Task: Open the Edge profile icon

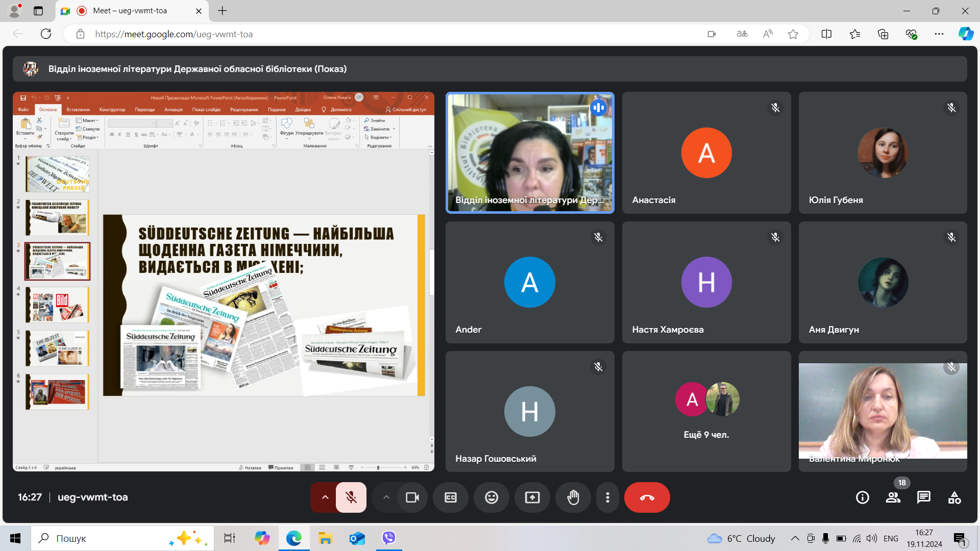Action: (x=15, y=11)
